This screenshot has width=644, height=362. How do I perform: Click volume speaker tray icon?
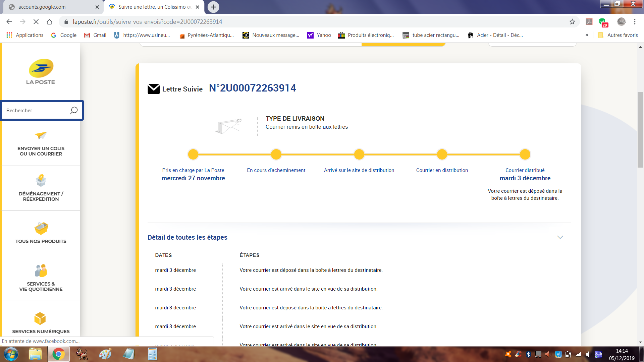pyautogui.click(x=589, y=354)
